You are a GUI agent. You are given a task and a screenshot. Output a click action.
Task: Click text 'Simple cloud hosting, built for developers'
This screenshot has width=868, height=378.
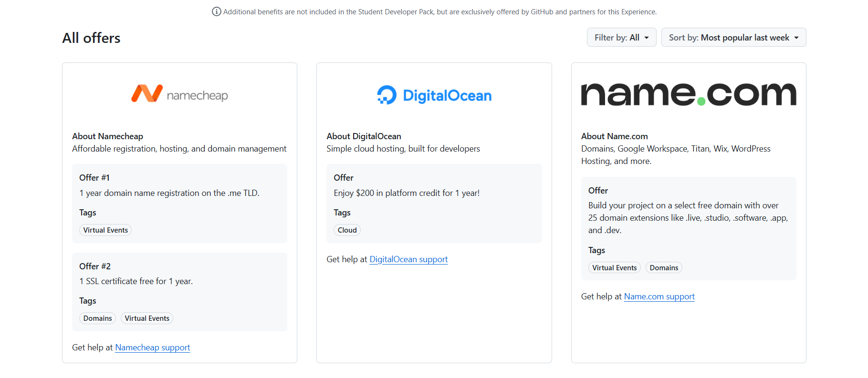click(x=403, y=149)
